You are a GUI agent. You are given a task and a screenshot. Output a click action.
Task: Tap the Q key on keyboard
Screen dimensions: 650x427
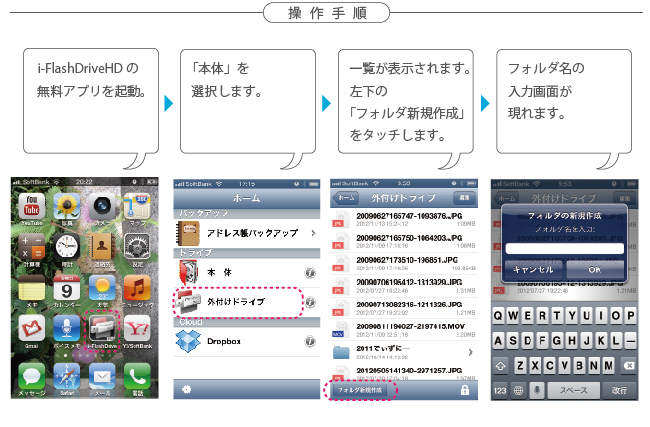(x=499, y=316)
